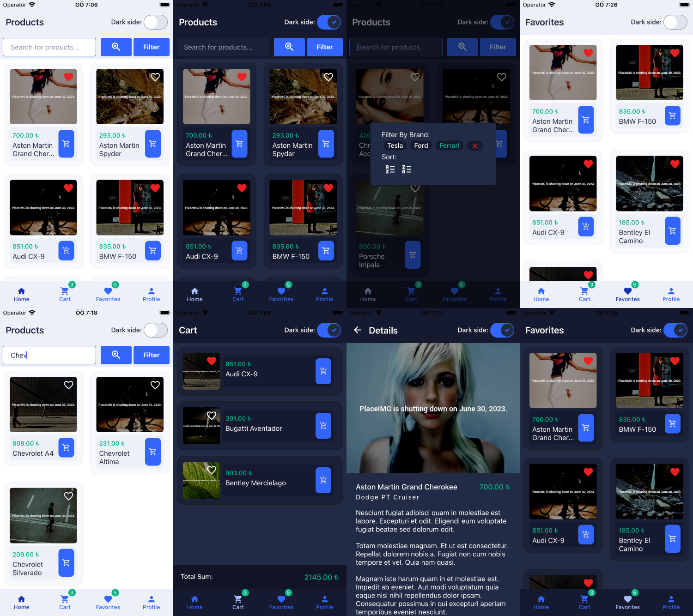The image size is (693, 616).
Task: Tap magnifier button on dark Products screen
Action: [x=289, y=47]
